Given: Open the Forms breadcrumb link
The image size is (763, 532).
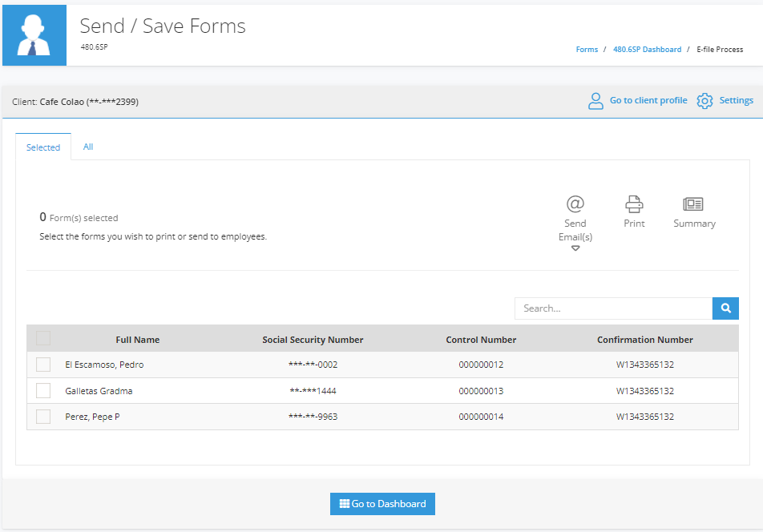Looking at the screenshot, I should (x=587, y=50).
